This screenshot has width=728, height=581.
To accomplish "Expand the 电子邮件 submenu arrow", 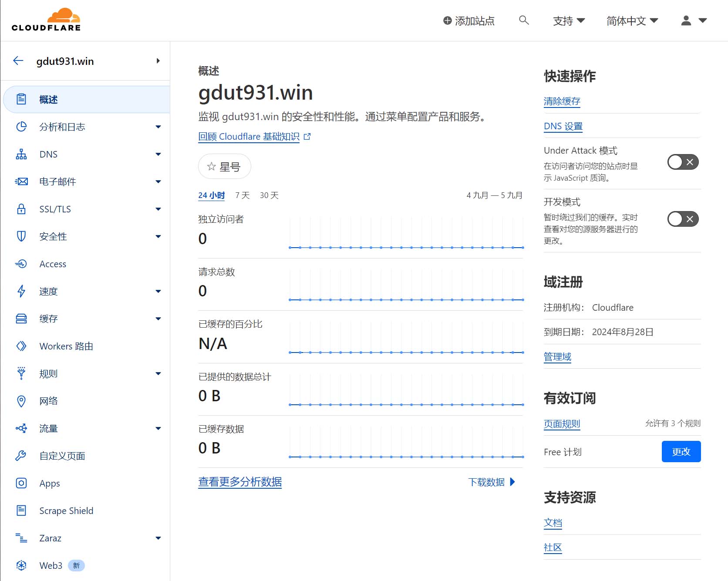I will click(158, 181).
